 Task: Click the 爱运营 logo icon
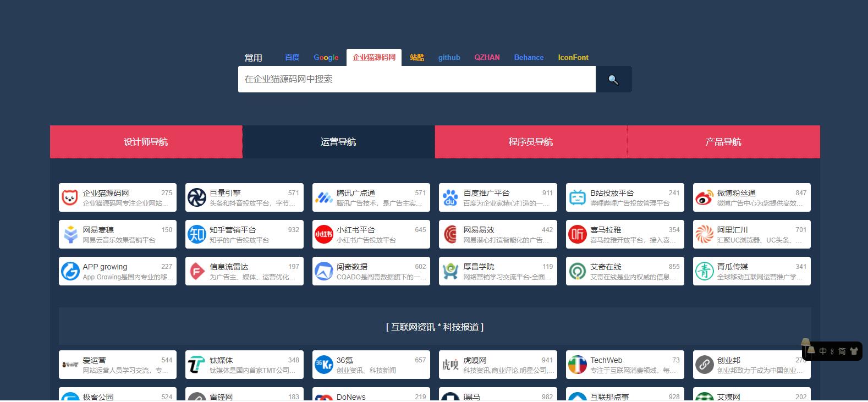click(70, 365)
